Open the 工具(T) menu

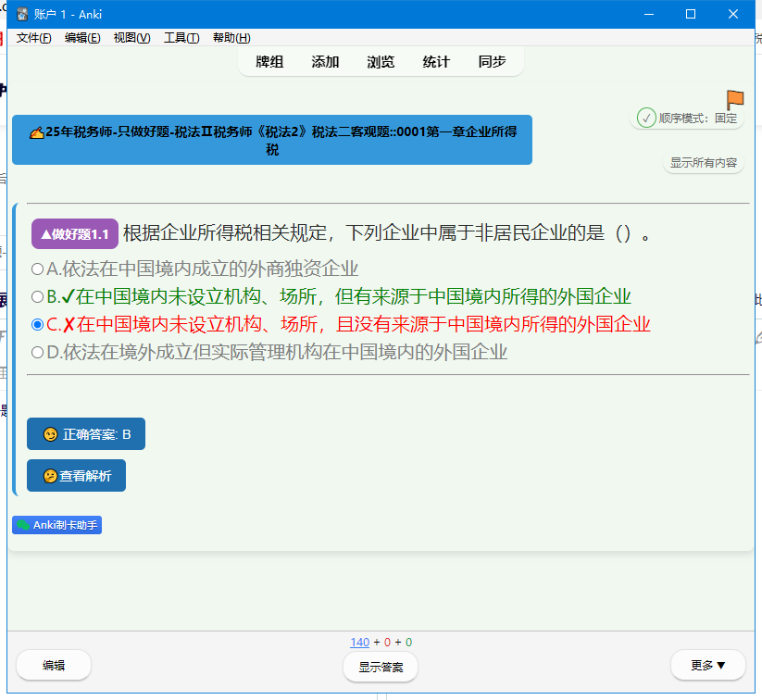pyautogui.click(x=181, y=38)
